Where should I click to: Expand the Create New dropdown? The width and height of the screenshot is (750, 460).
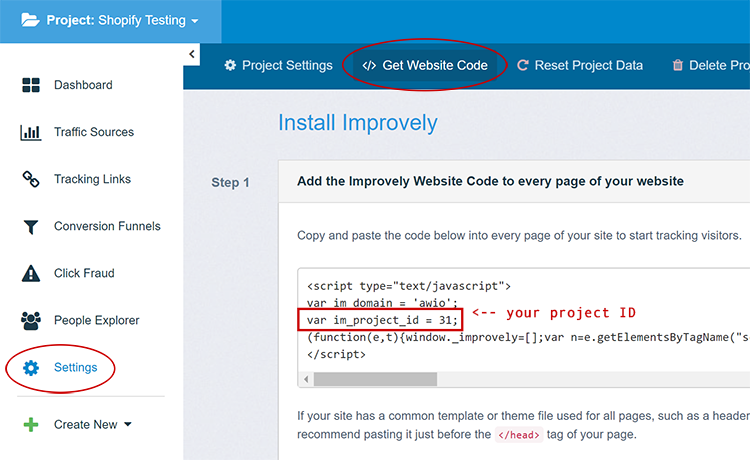point(93,425)
